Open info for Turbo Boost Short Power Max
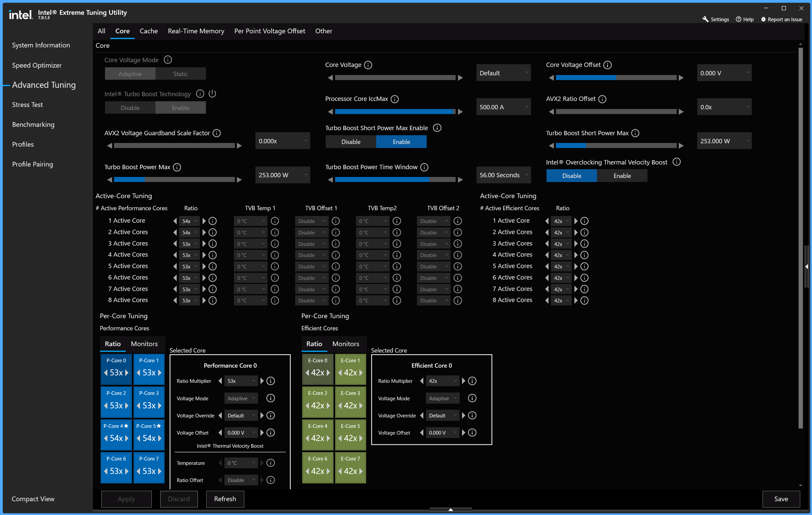The width and height of the screenshot is (812, 515). (635, 133)
